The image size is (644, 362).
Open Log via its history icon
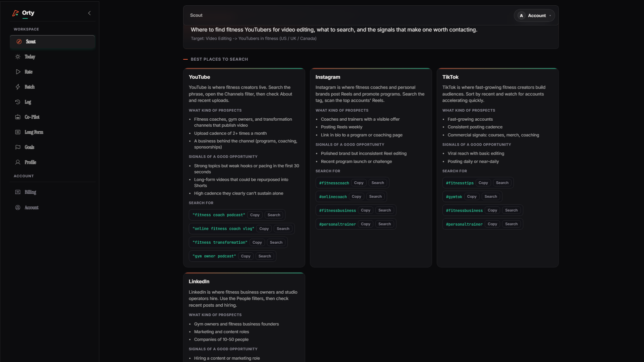18,102
